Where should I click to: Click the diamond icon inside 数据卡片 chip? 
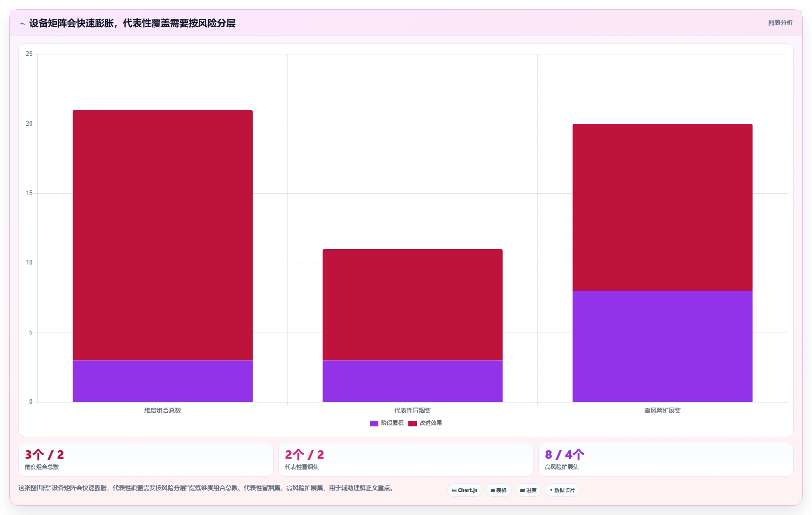[x=551, y=490]
